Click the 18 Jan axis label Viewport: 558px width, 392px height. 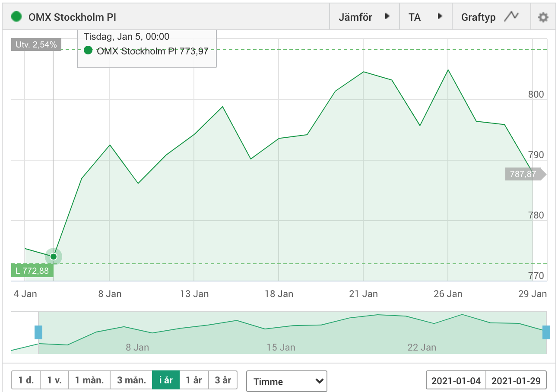(279, 294)
